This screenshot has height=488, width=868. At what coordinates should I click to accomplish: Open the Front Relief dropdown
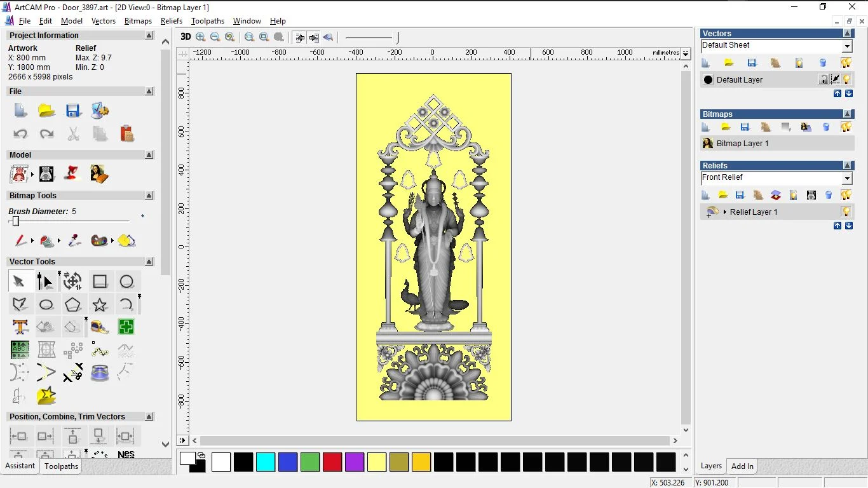(x=847, y=178)
